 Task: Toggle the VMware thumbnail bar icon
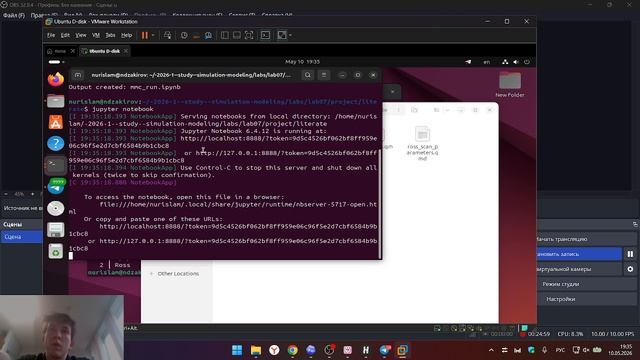(x=237, y=36)
